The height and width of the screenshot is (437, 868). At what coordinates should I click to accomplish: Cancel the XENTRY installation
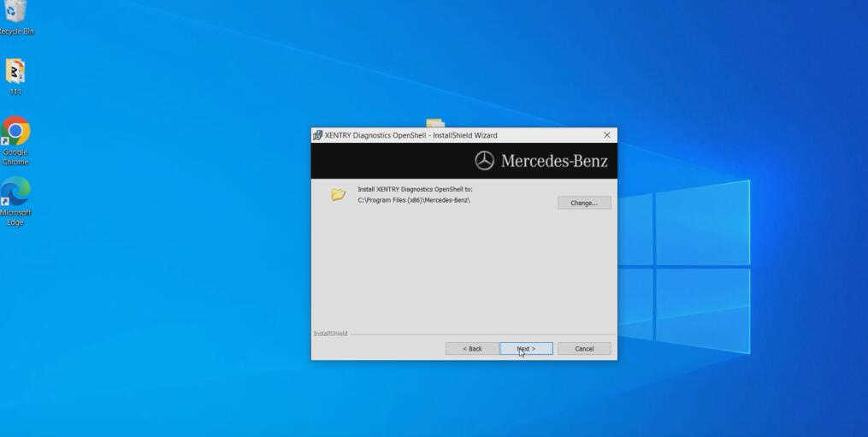[584, 348]
